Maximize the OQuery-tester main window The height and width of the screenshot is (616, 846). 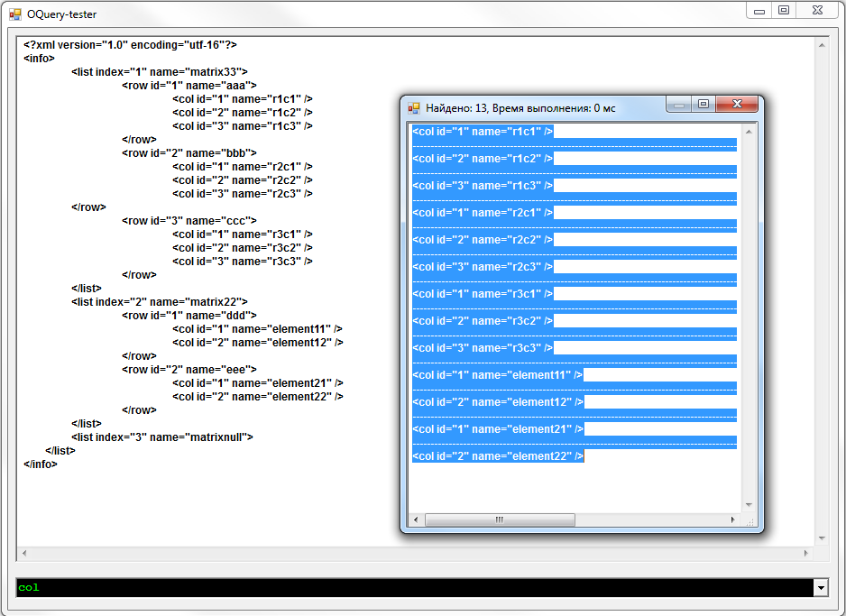pos(784,11)
